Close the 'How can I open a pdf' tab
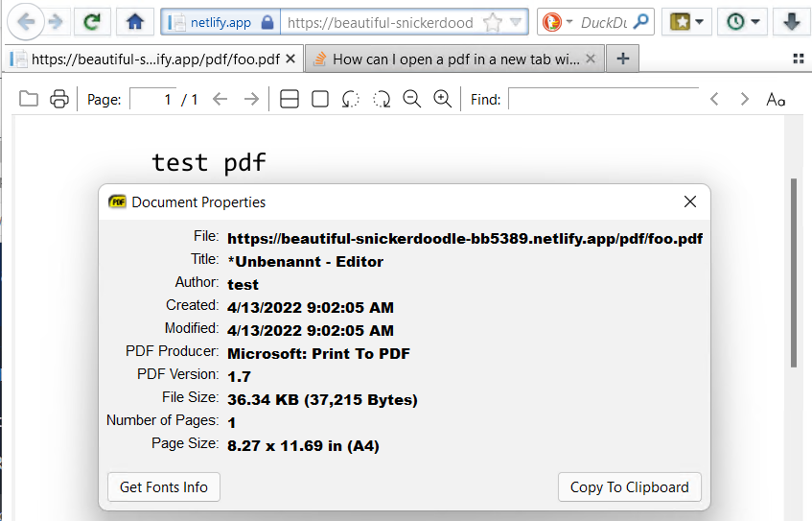The height and width of the screenshot is (521, 812). [591, 59]
